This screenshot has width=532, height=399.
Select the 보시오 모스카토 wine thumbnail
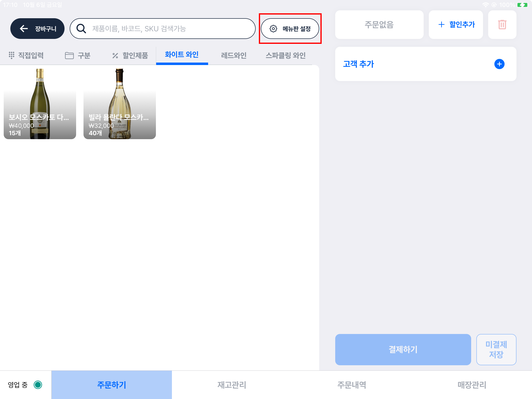click(40, 104)
